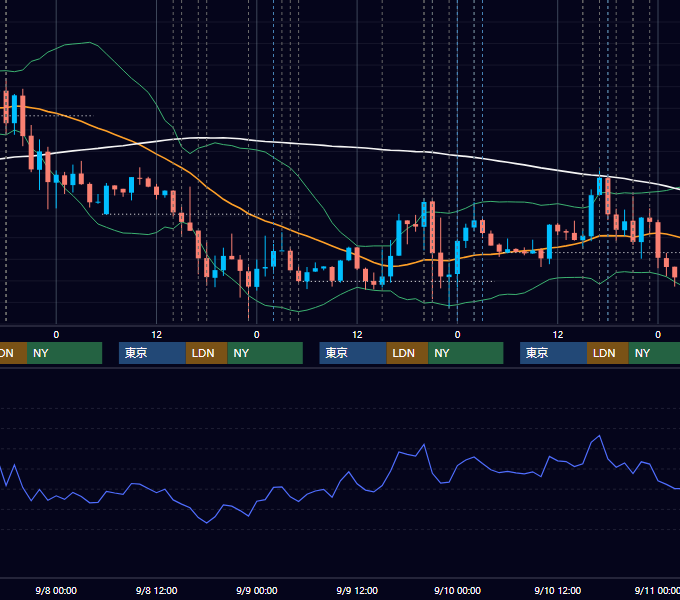Click the LDN session block on 9/10
680x600 pixels.
608,353
